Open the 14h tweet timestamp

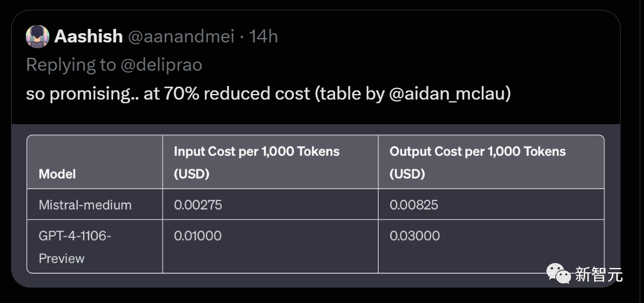(263, 37)
